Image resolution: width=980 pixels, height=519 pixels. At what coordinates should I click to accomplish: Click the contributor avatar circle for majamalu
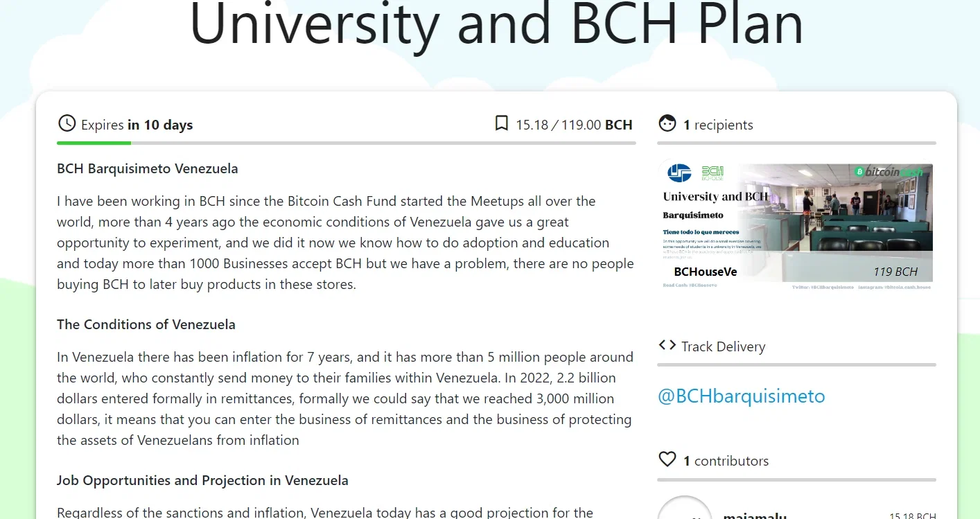coord(684,509)
